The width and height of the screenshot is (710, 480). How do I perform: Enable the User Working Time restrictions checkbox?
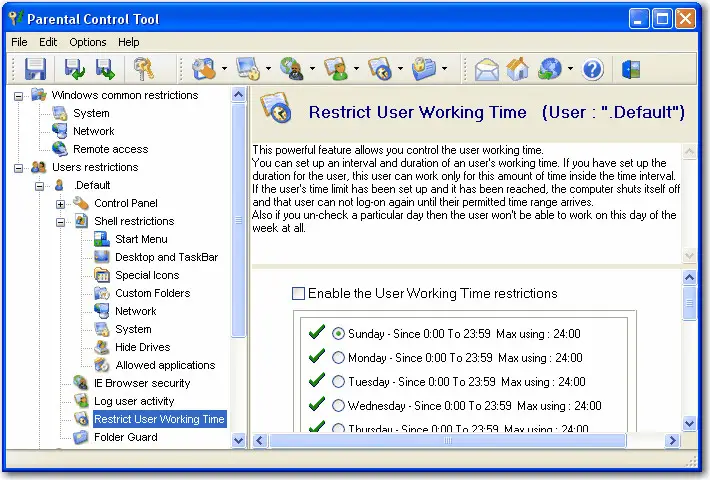pos(298,293)
